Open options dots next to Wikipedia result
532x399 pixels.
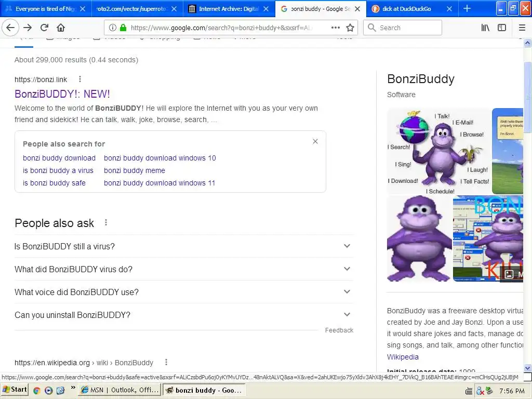(x=166, y=362)
